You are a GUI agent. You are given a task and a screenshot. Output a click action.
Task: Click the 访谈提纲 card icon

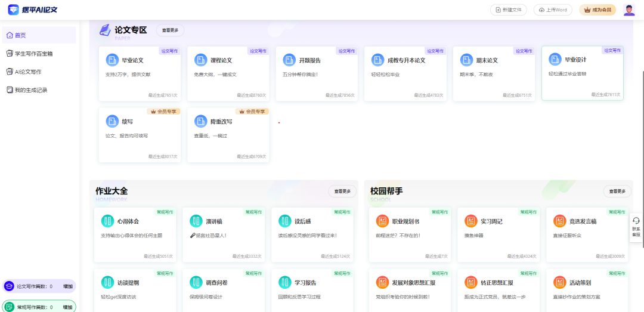click(107, 282)
